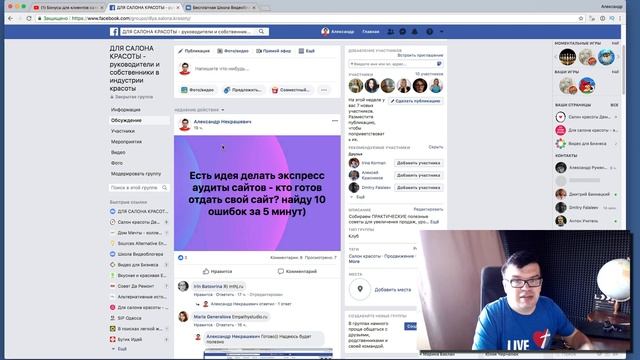Click the search magnifier in the Facebook bar
The width and height of the screenshot is (640, 360).
pyautogui.click(x=261, y=31)
